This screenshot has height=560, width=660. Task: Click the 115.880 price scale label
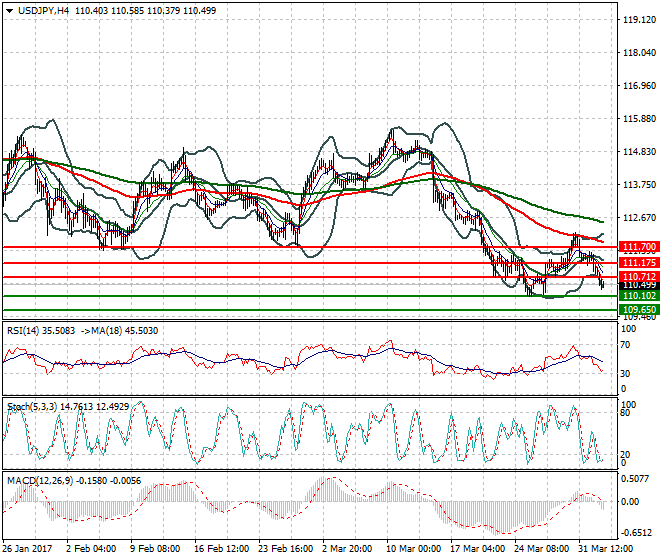click(638, 119)
